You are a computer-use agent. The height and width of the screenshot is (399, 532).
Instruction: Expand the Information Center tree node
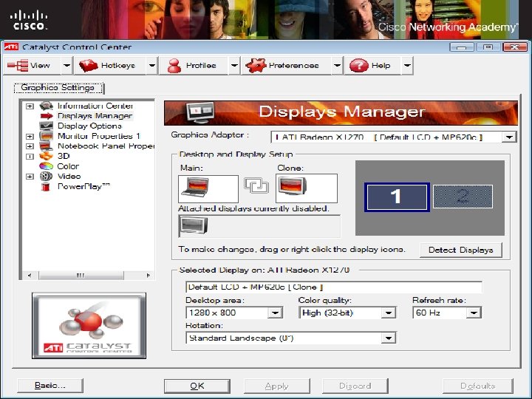click(x=30, y=106)
